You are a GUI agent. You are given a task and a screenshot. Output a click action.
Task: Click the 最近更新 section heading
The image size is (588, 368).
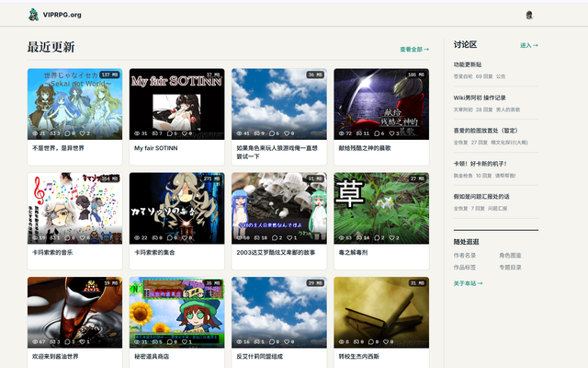tap(51, 47)
